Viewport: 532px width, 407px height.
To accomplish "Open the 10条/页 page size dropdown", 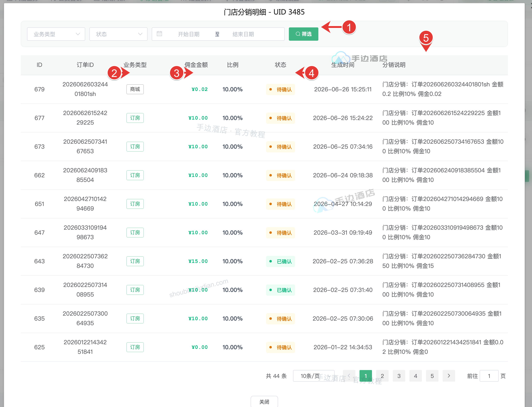I will tap(314, 376).
